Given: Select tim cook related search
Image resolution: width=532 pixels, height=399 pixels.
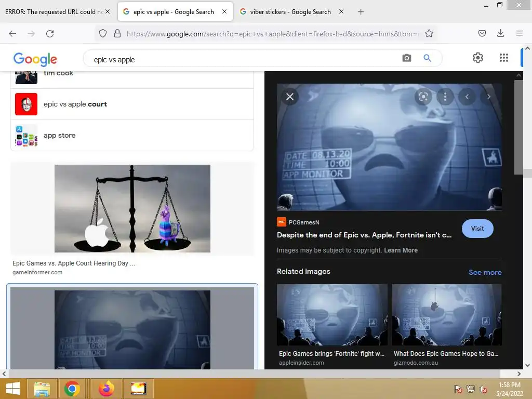Looking at the screenshot, I should [132, 77].
